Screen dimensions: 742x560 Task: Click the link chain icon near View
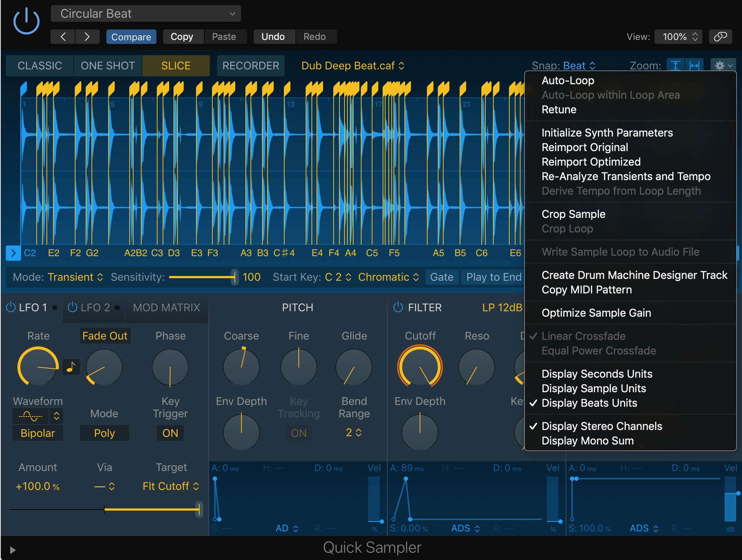tap(721, 36)
